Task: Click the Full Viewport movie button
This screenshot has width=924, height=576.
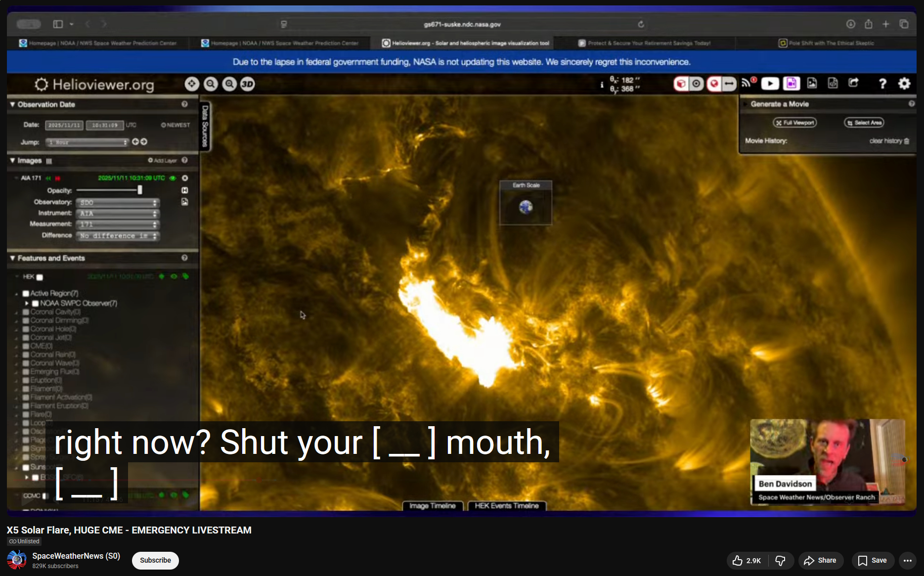Action: click(795, 123)
